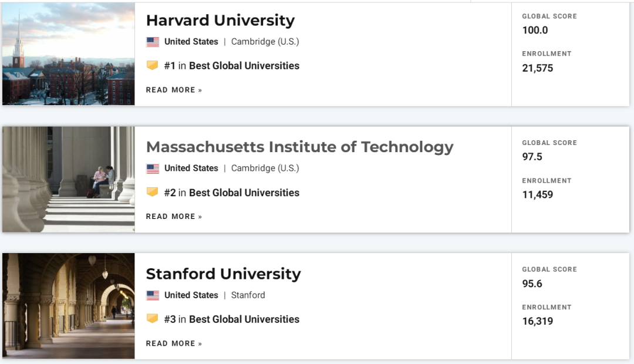Viewport: 634px width, 364px height.
Task: Click Read More under Harvard University
Action: pyautogui.click(x=174, y=90)
